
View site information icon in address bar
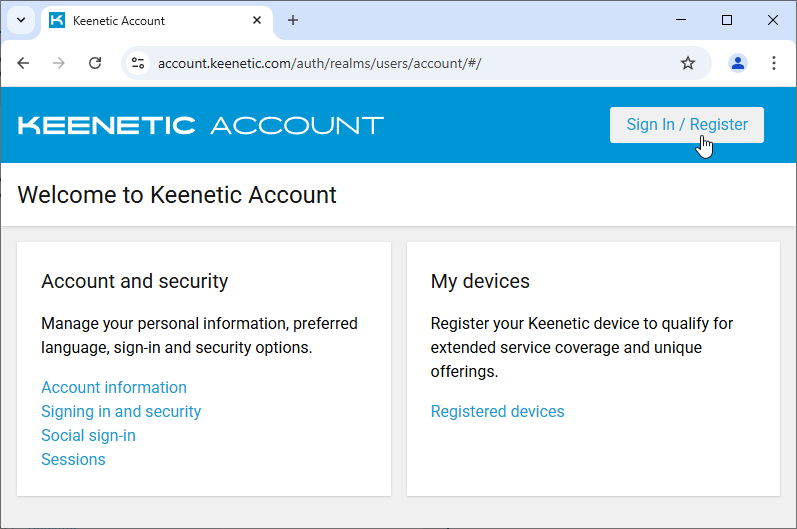tap(139, 63)
